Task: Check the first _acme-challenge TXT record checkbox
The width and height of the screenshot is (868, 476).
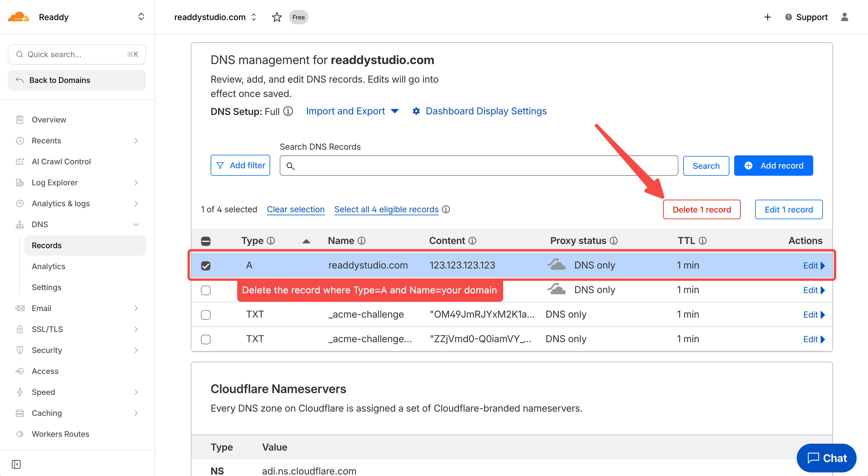Action: (205, 315)
